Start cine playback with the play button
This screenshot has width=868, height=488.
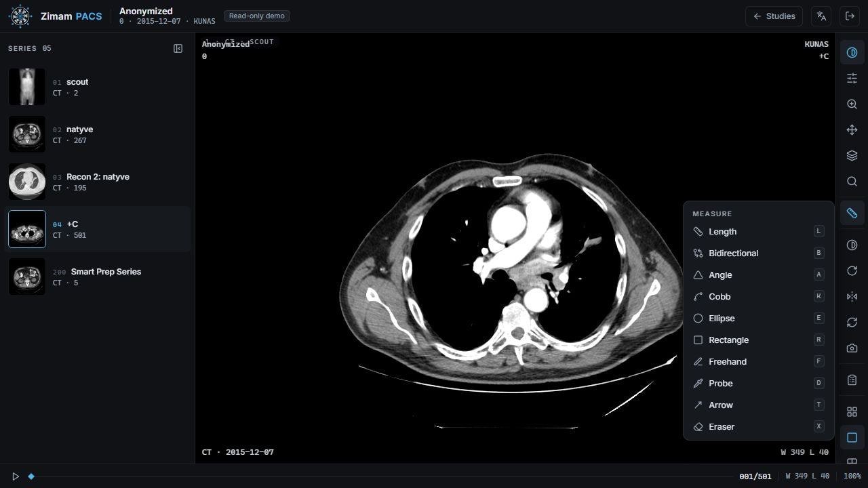pyautogui.click(x=16, y=476)
